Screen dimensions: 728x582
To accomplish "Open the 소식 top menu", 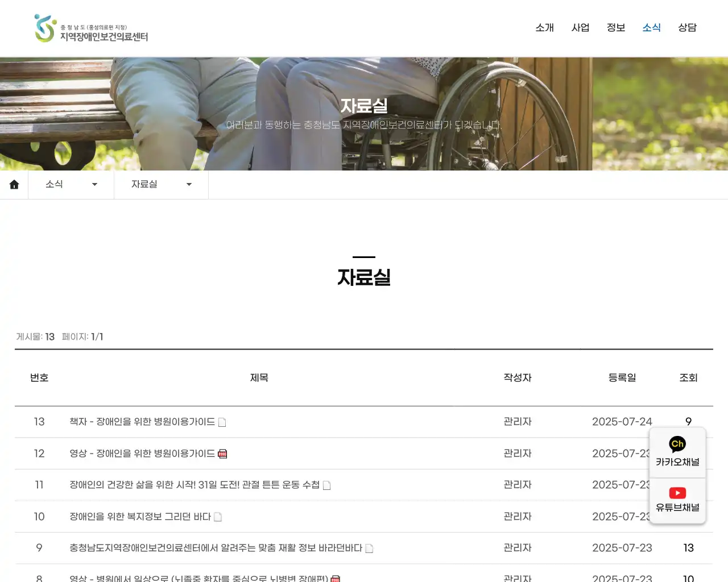I will tap(651, 27).
